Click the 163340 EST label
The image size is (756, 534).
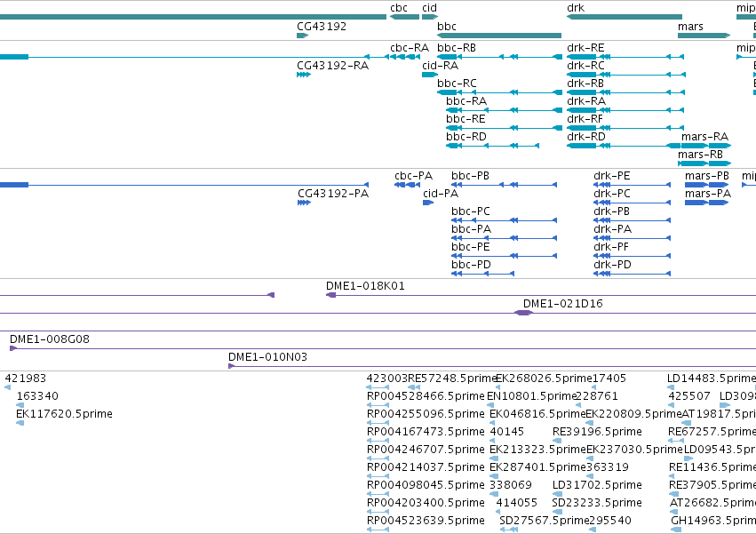click(x=37, y=396)
